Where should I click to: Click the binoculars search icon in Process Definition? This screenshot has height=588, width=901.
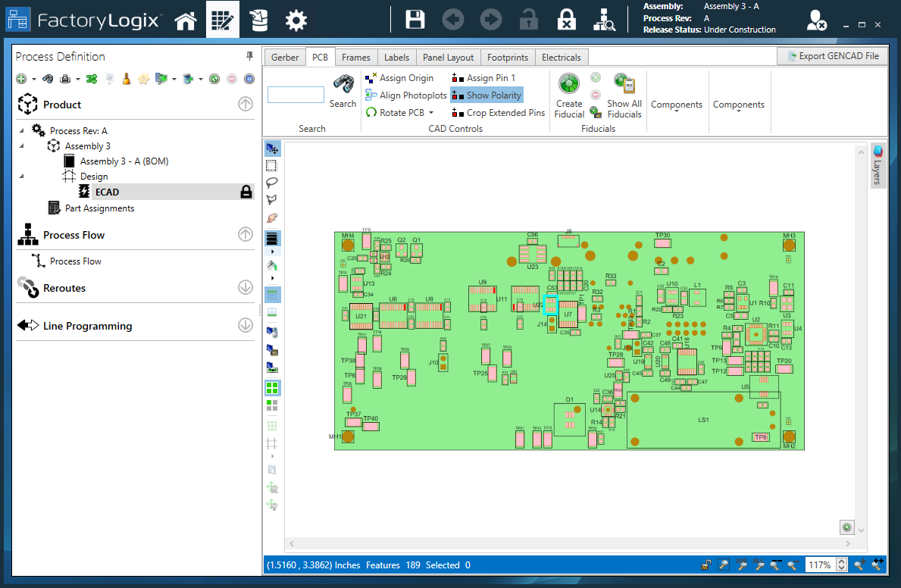(48, 78)
